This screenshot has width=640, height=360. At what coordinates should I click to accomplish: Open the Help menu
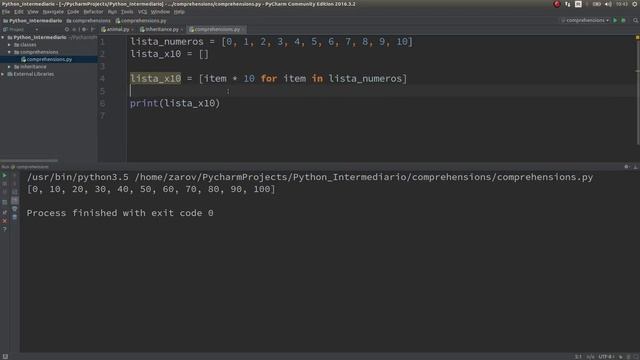pyautogui.click(x=179, y=12)
